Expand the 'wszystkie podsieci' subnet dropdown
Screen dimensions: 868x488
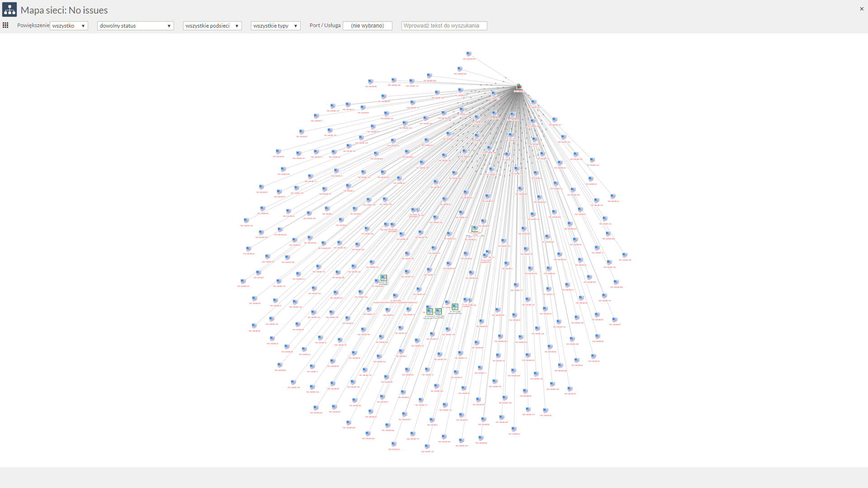click(x=212, y=26)
